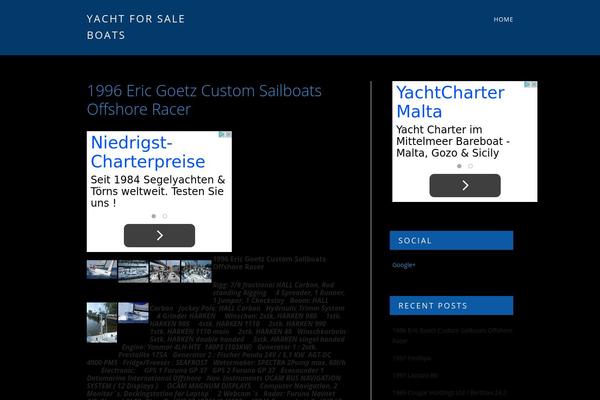Click the YachtCharter Malta ad headline
Screen dimensions: 600x400
click(x=450, y=102)
